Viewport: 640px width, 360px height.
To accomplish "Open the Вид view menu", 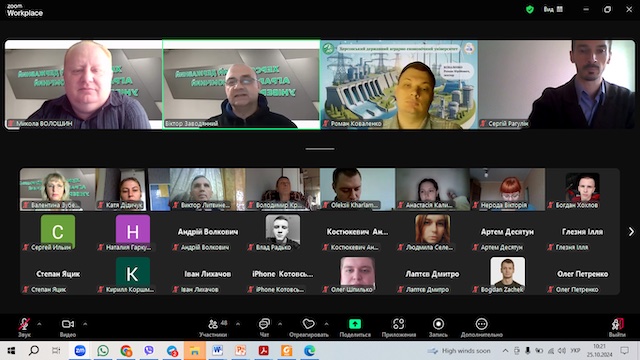I will [x=553, y=9].
